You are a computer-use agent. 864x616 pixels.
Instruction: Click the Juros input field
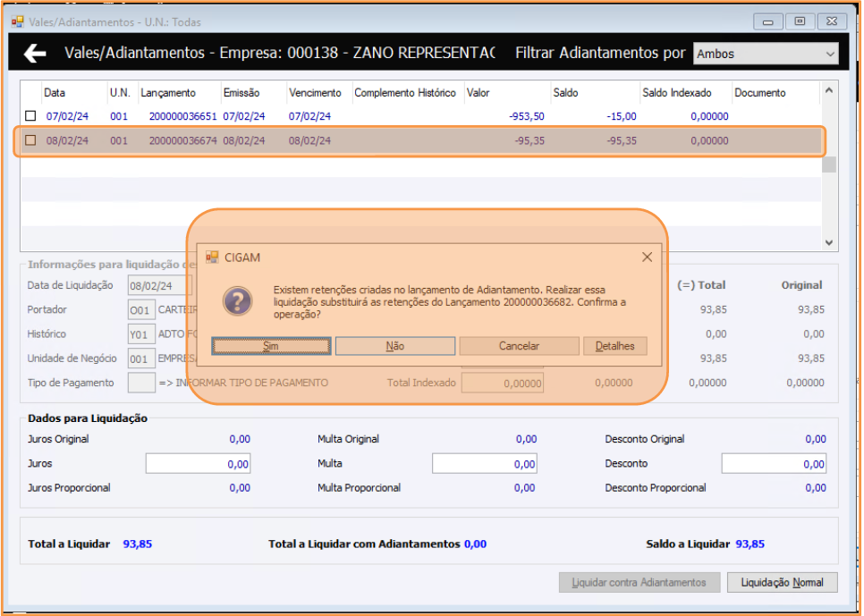click(x=199, y=463)
